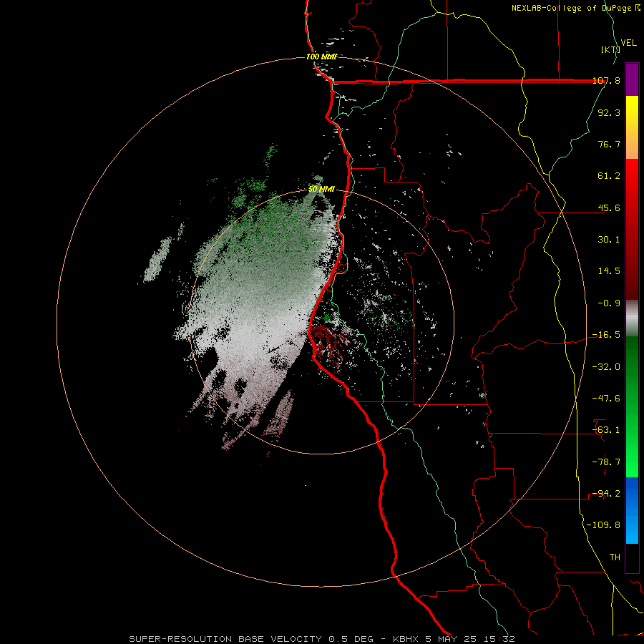The width and height of the screenshot is (644, 644).
Task: Click the Super-Resolution Base Velocity caption
Action: click(x=321, y=639)
